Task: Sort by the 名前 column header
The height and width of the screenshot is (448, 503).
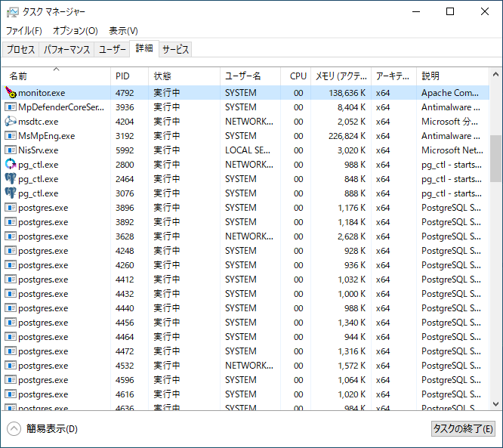Action: (56, 76)
